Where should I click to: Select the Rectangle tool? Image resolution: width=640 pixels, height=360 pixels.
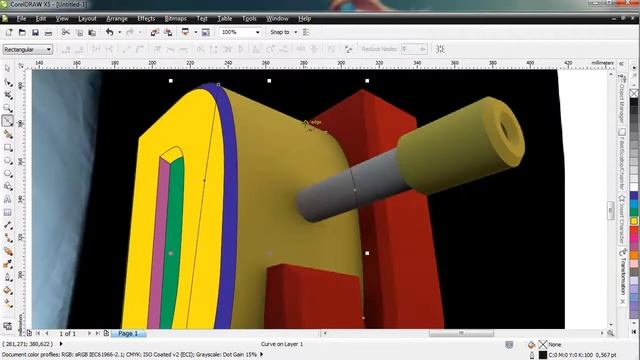[7, 147]
